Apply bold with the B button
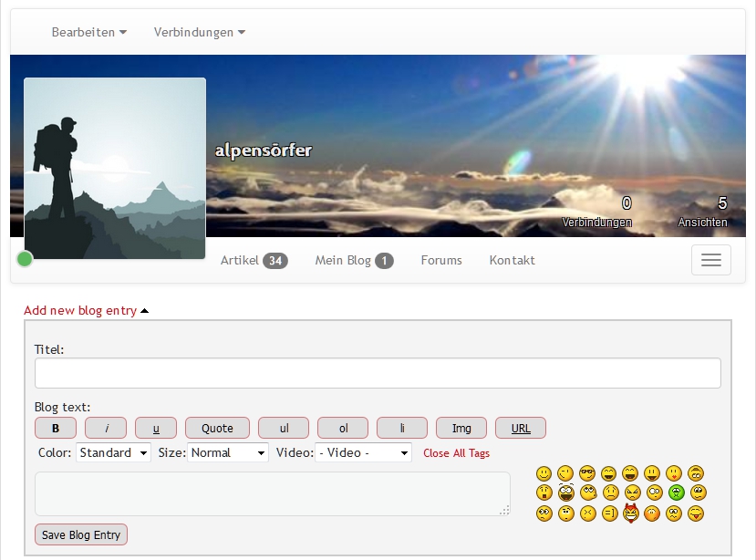Image resolution: width=756 pixels, height=560 pixels. 56,428
